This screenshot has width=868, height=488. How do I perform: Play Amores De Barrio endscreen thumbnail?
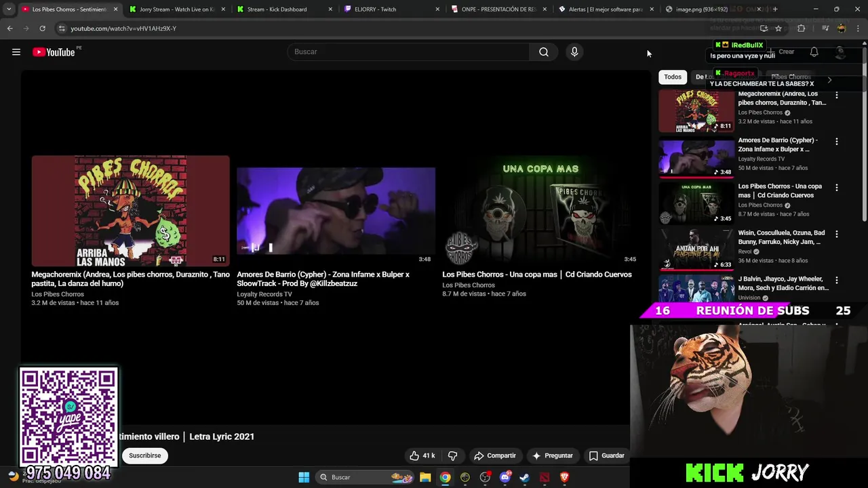(x=336, y=211)
